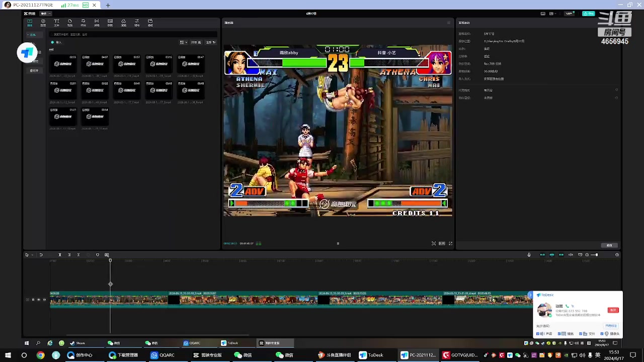
Task: Click the preview zoom-fit icon
Action: pos(434,243)
